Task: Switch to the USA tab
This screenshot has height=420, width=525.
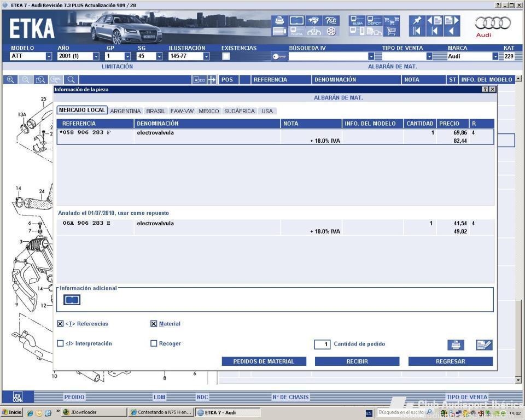Action: [x=267, y=111]
